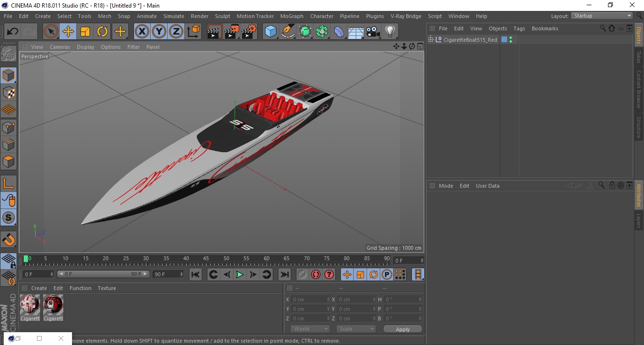Toggle parameter key recording

tap(387, 274)
